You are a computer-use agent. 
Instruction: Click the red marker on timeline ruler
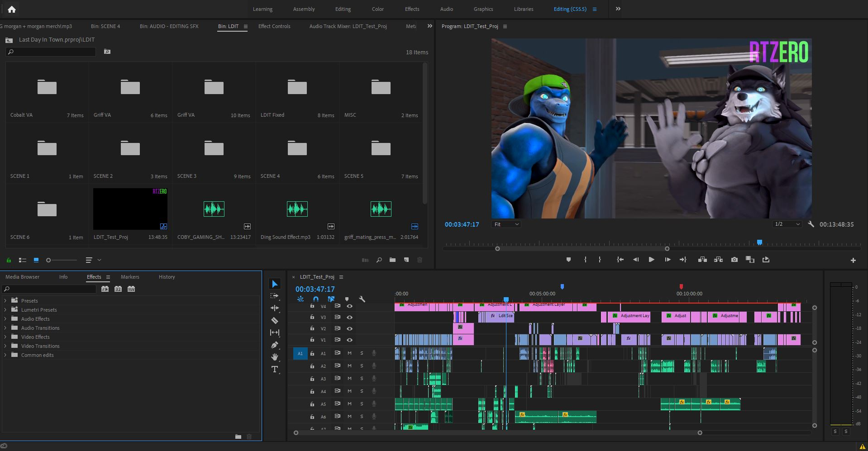coord(681,286)
